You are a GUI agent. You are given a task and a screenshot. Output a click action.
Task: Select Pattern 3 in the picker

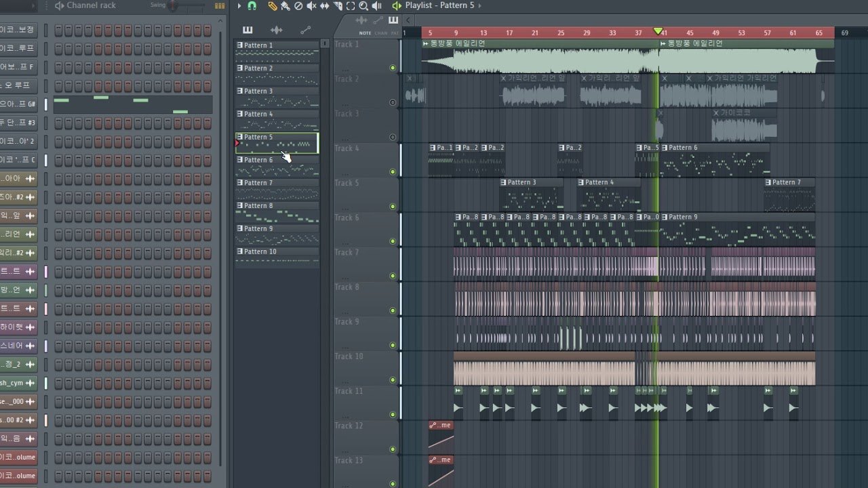click(x=277, y=97)
